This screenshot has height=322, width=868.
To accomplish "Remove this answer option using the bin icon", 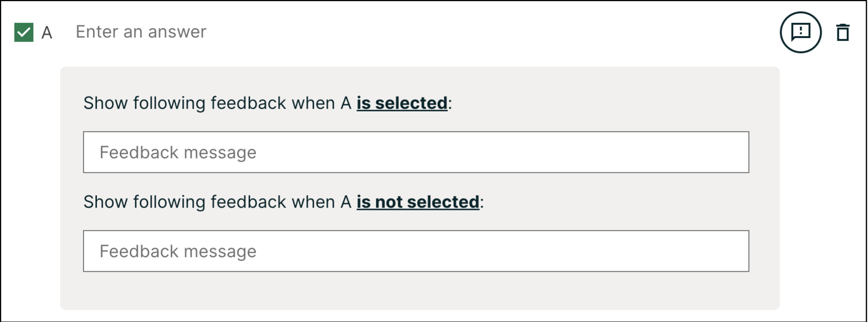I will pyautogui.click(x=843, y=33).
